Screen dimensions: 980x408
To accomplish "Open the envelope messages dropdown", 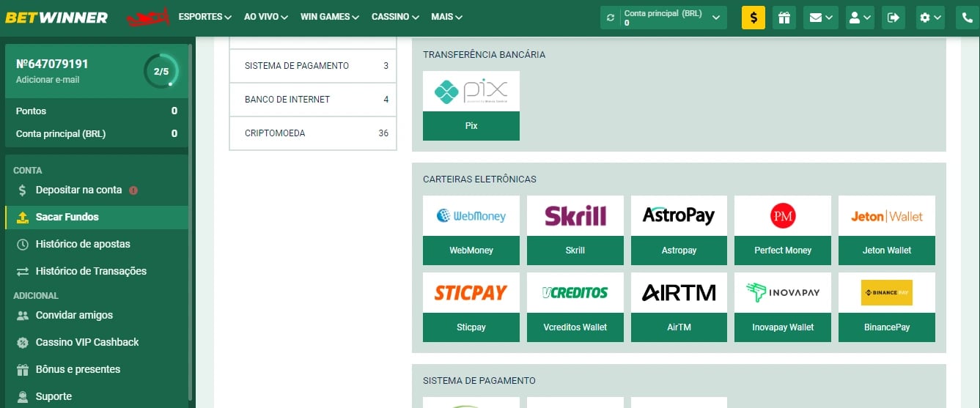I will point(820,18).
